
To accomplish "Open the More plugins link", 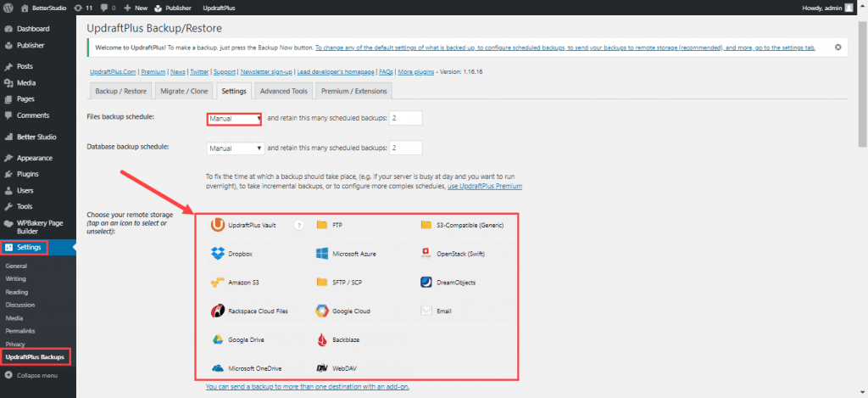I will point(415,72).
